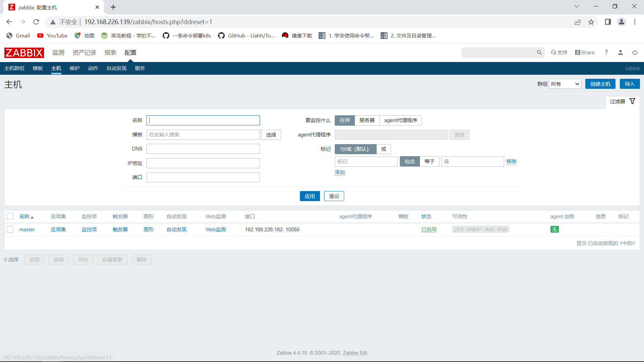644x362 pixels.
Task: Click the logout power icon
Action: pos(635,53)
